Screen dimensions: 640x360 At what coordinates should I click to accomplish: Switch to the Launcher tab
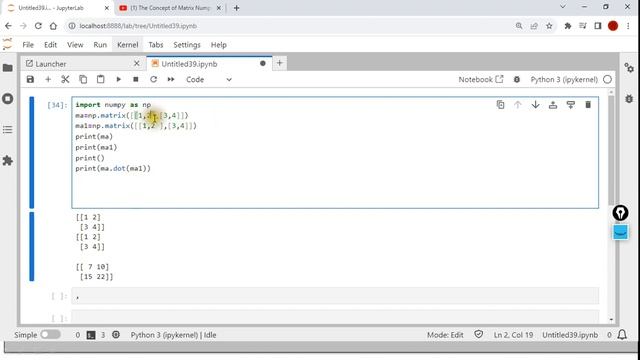[x=82, y=64]
